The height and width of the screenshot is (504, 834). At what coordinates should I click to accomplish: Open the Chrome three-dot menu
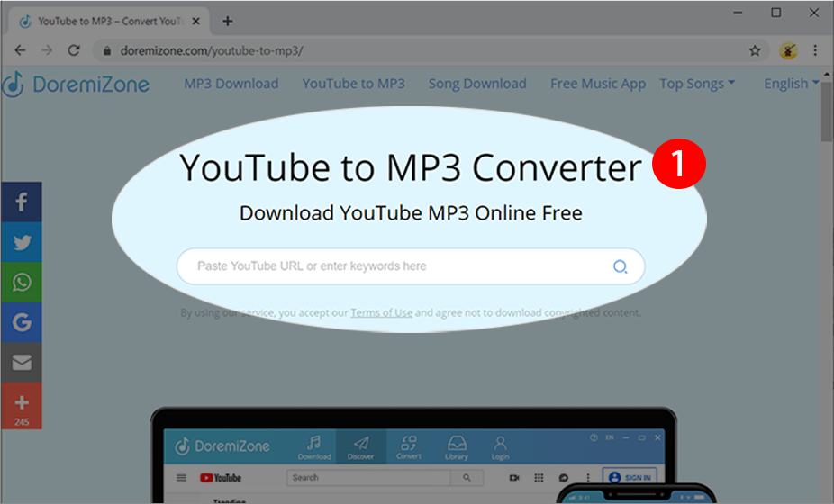pyautogui.click(x=815, y=50)
